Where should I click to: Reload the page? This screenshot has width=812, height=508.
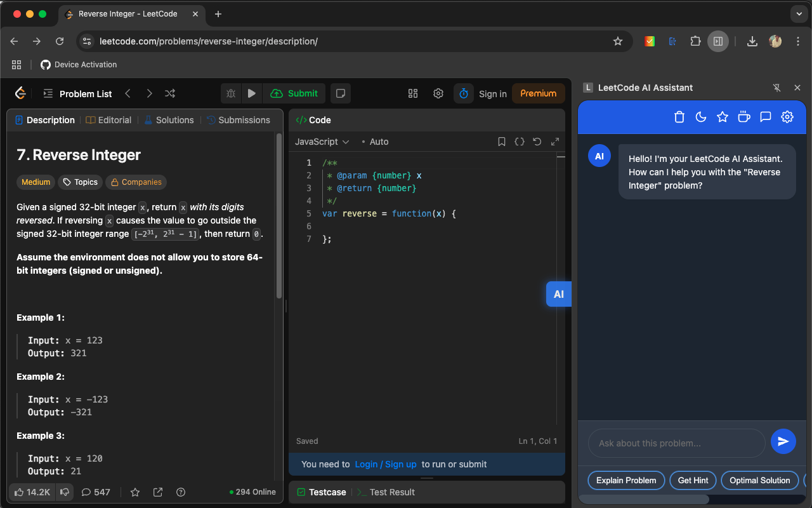tap(60, 41)
